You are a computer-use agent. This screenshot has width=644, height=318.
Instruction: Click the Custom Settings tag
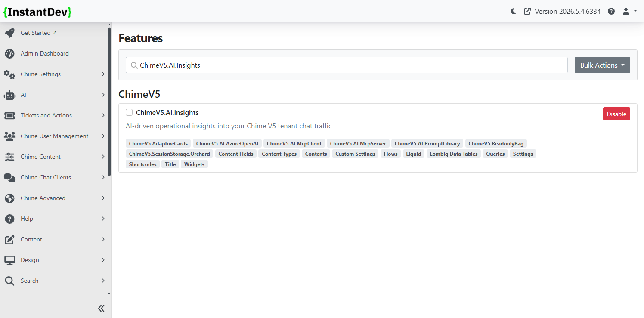click(356, 154)
